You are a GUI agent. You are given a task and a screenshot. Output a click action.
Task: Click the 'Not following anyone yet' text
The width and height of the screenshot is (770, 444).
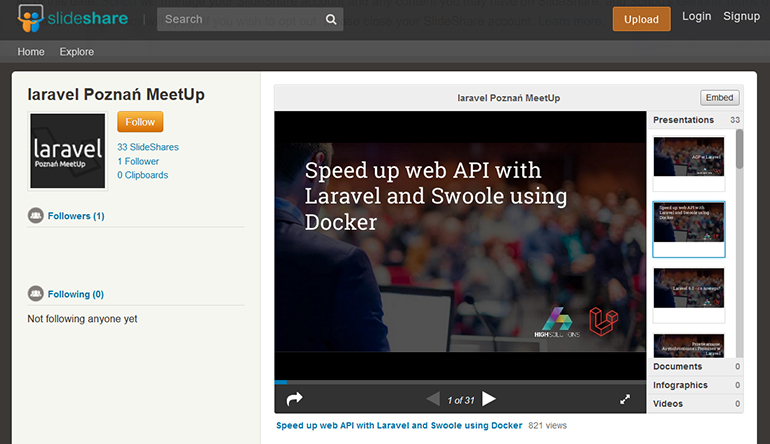[82, 319]
